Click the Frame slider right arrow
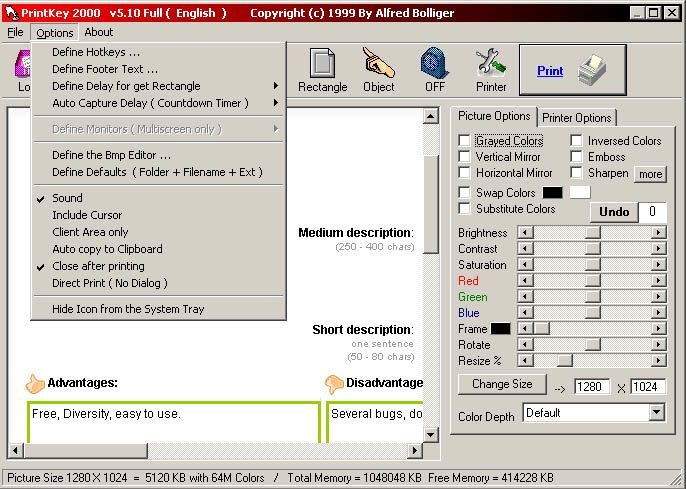686x489 pixels. point(658,328)
